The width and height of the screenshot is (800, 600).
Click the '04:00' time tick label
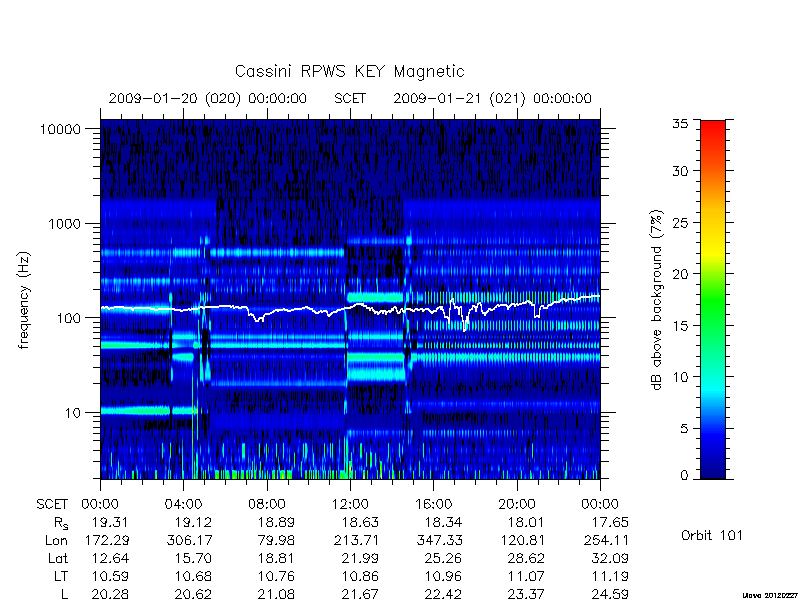tap(183, 505)
